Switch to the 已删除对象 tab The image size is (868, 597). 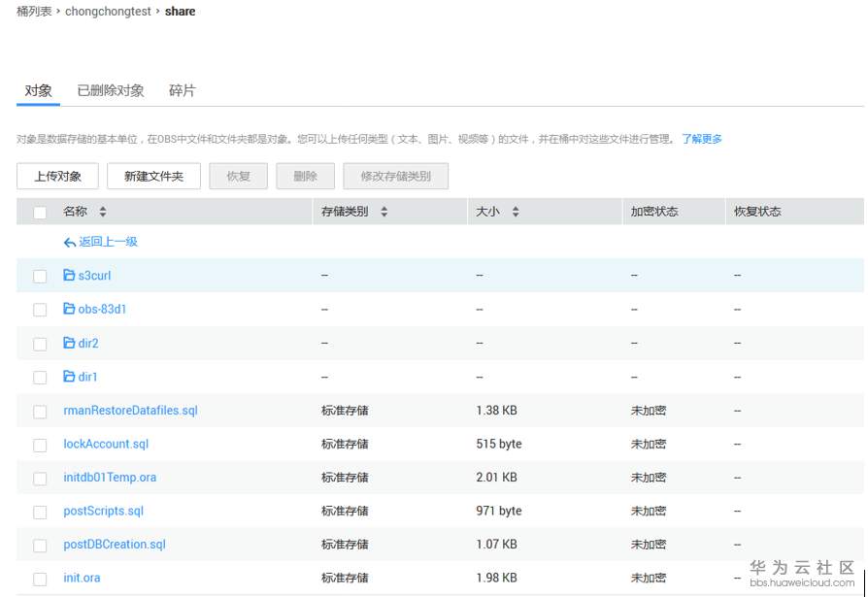[113, 90]
